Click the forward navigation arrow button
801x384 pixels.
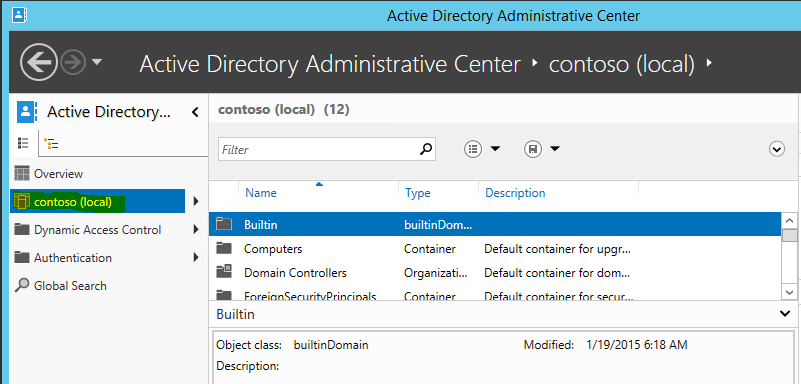[x=72, y=62]
